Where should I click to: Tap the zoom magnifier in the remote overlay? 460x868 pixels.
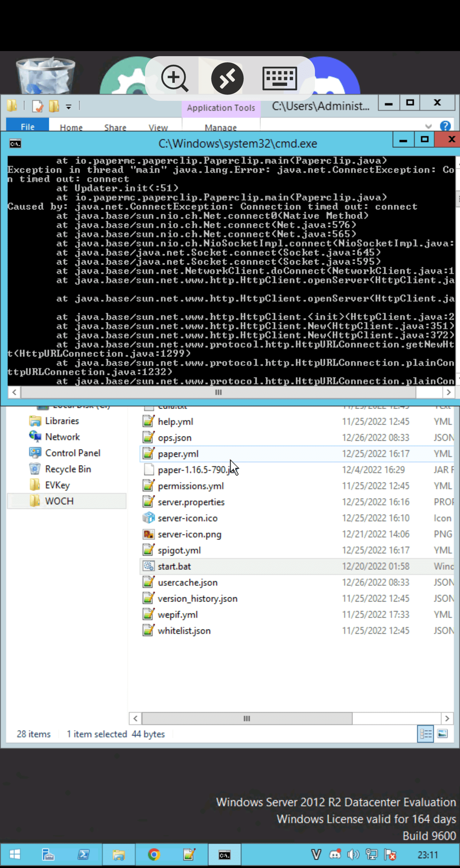[x=174, y=79]
